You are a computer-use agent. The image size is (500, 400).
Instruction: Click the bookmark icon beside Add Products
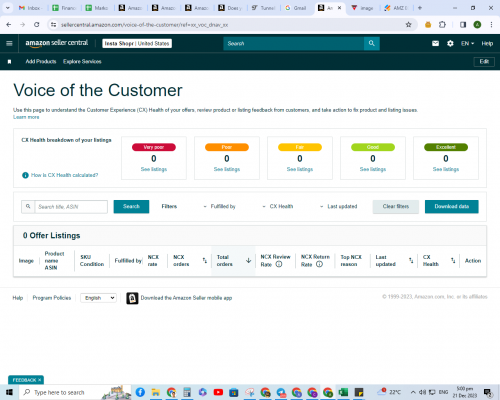[x=9, y=62]
